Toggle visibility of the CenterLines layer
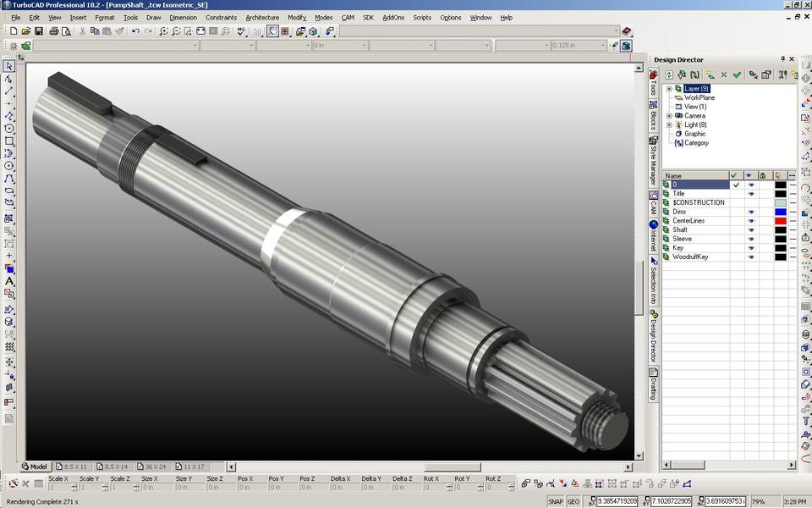The width and height of the screenshot is (812, 508). tap(751, 220)
